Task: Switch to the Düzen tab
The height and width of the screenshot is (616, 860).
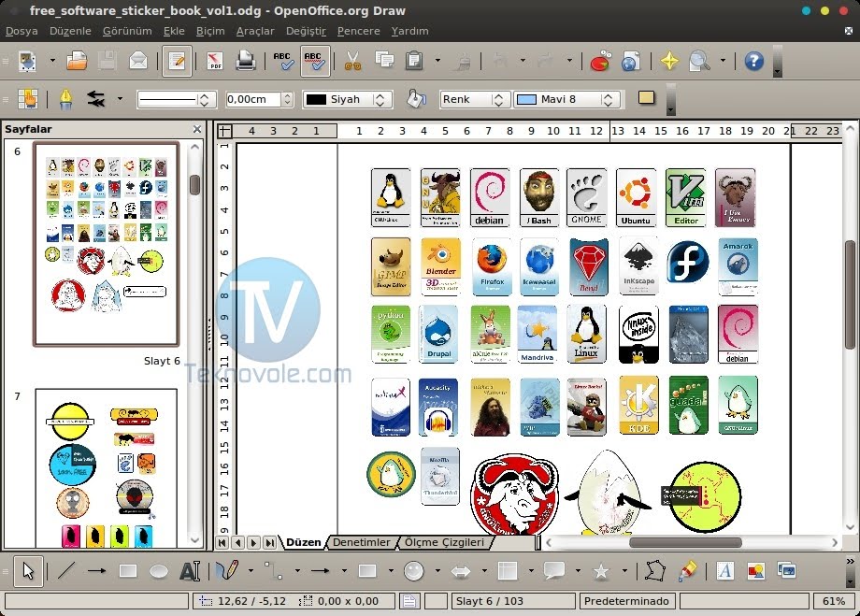Action: (303, 542)
